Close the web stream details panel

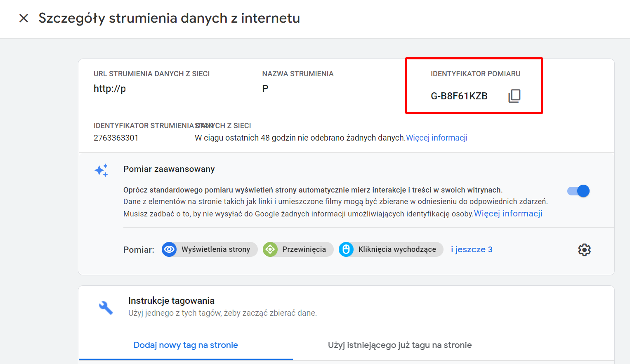(x=24, y=18)
